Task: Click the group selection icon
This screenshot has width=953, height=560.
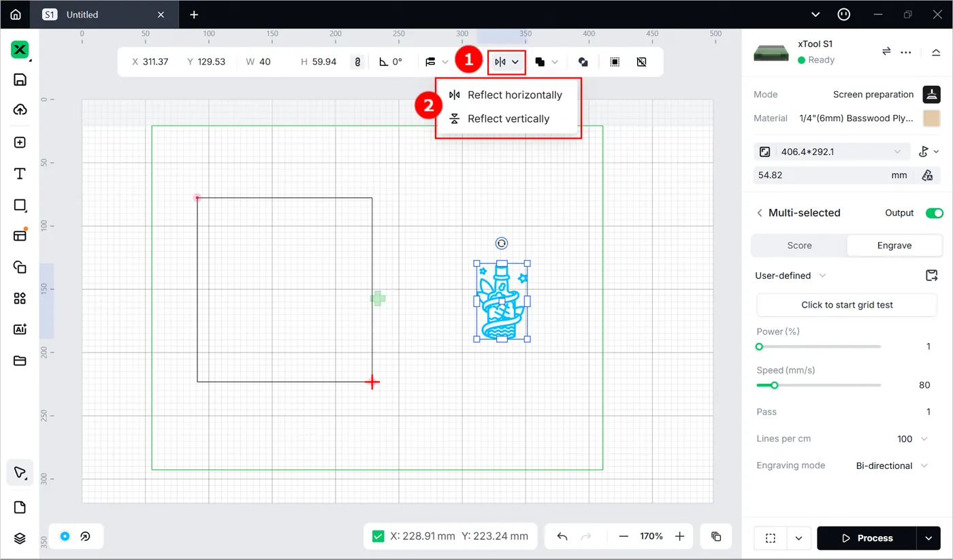Action: pyautogui.click(x=615, y=62)
